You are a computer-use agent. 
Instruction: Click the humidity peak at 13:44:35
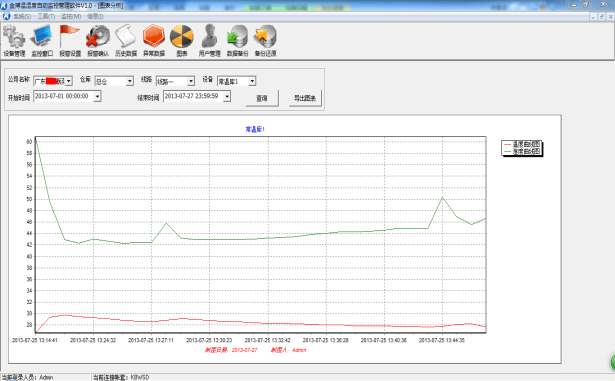[442, 197]
